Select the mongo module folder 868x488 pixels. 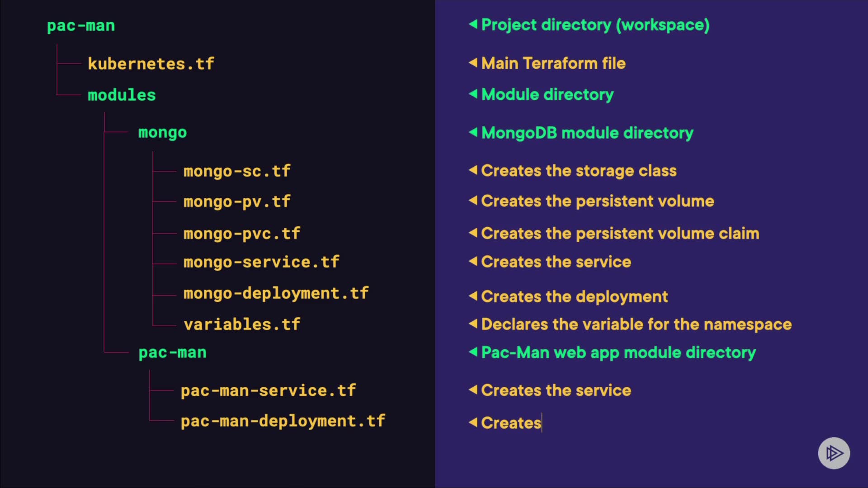pyautogui.click(x=162, y=132)
